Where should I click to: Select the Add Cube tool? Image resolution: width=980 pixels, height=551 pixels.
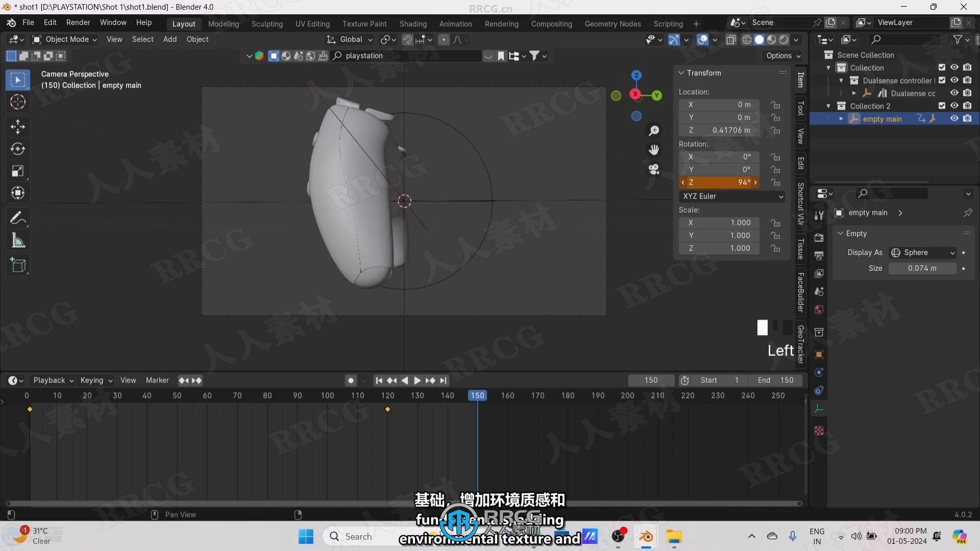point(18,265)
